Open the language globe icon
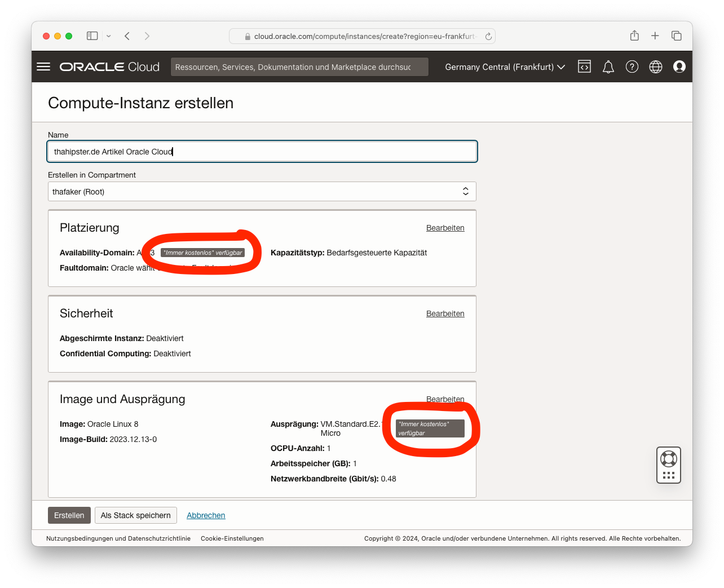Image resolution: width=724 pixels, height=588 pixels. pyautogui.click(x=655, y=67)
